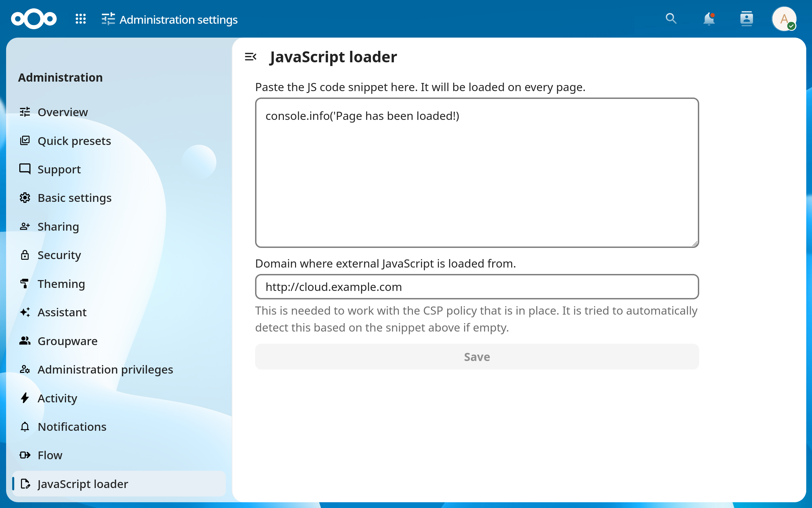
Task: Click the Support chat icon
Action: pos(25,169)
